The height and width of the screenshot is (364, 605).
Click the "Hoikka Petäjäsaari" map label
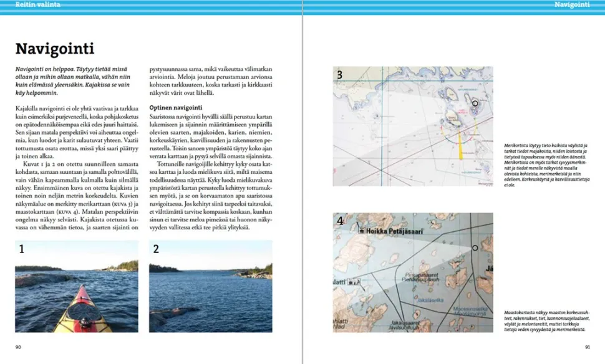coord(394,231)
